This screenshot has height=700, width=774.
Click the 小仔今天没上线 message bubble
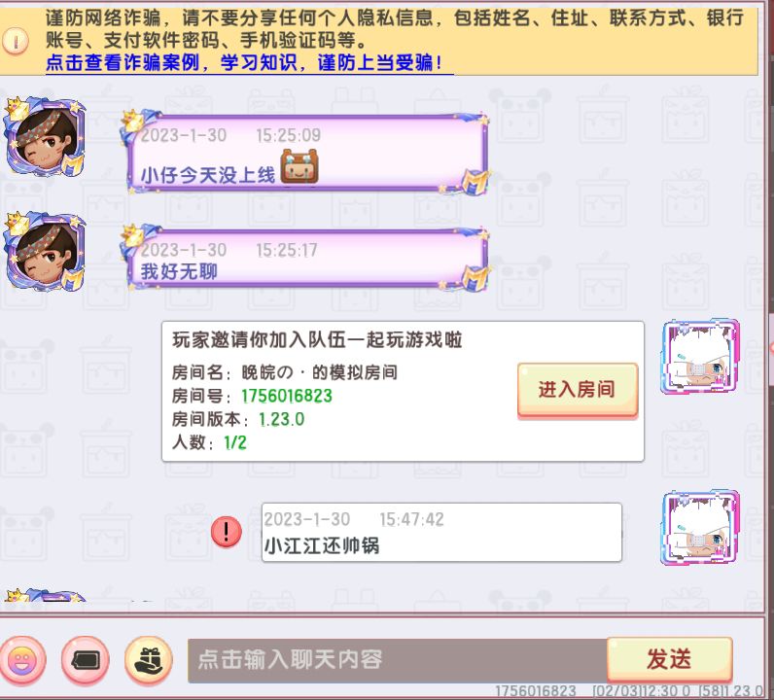click(x=306, y=153)
